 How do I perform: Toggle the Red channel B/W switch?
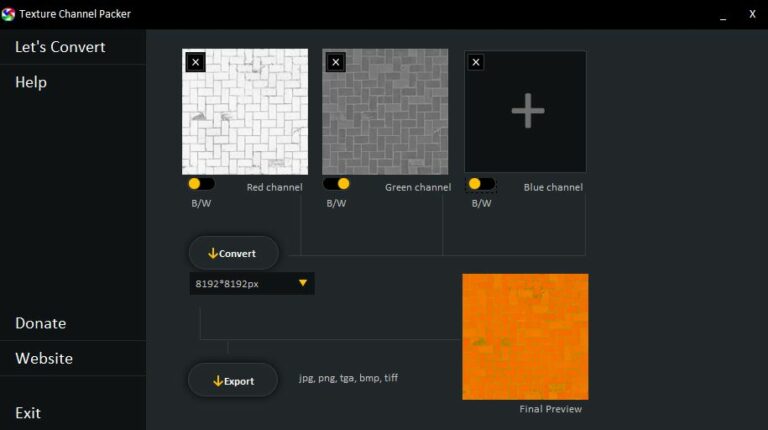(x=201, y=184)
